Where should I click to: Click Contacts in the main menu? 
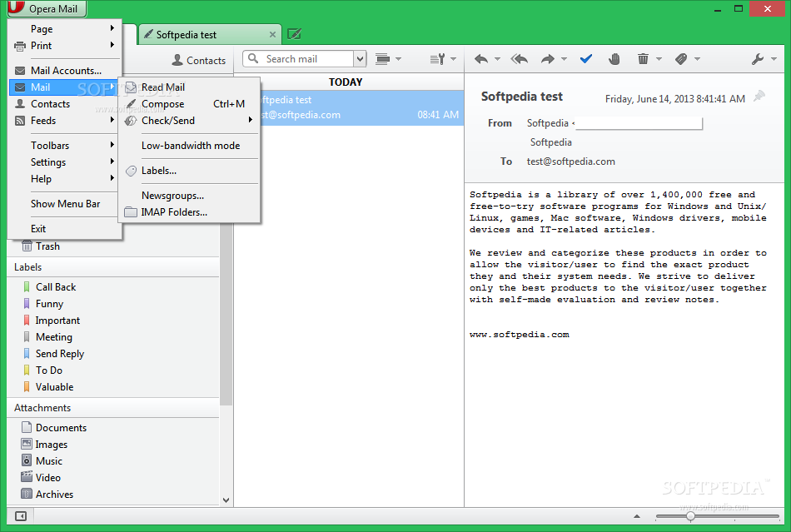[65, 104]
